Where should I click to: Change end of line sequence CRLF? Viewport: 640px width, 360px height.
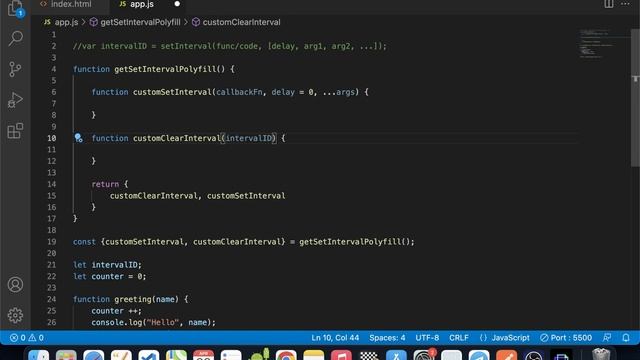(459, 338)
